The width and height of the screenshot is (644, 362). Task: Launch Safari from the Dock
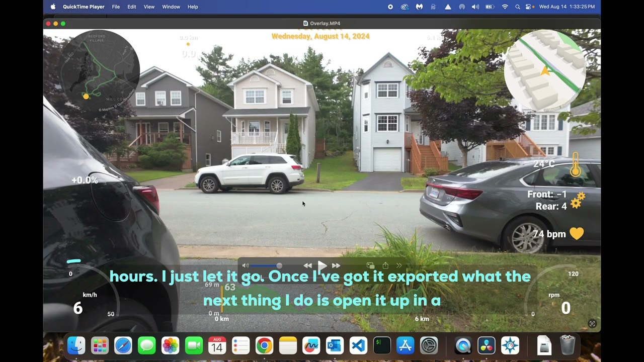(x=123, y=345)
